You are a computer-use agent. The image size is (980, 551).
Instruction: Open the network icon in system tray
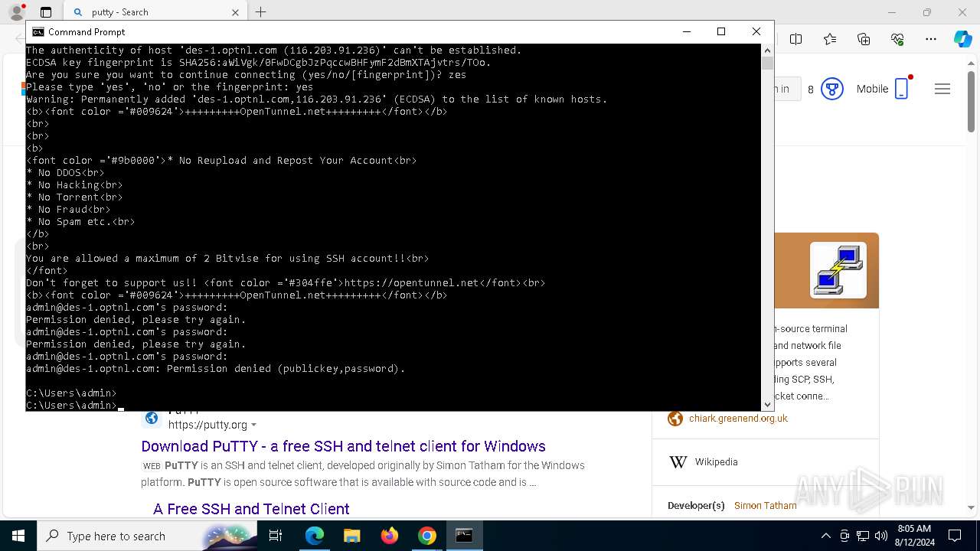[863, 536]
